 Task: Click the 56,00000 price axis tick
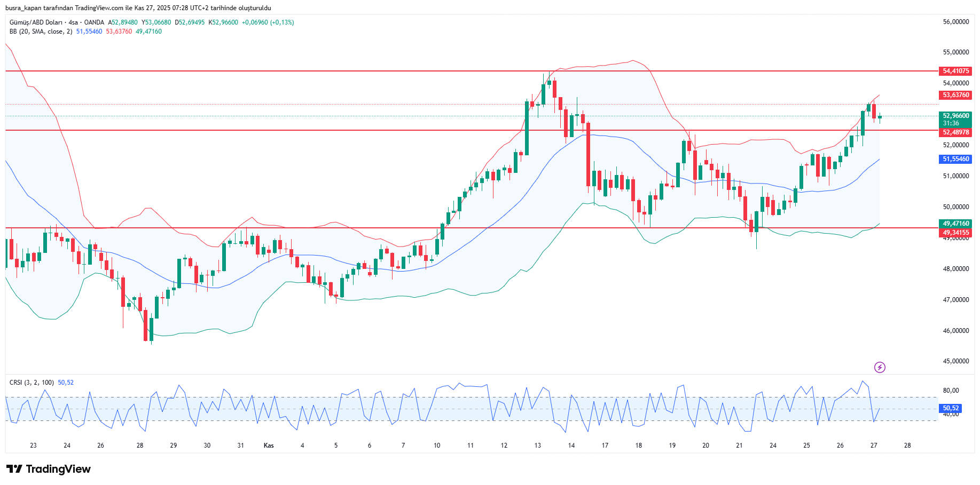955,22
